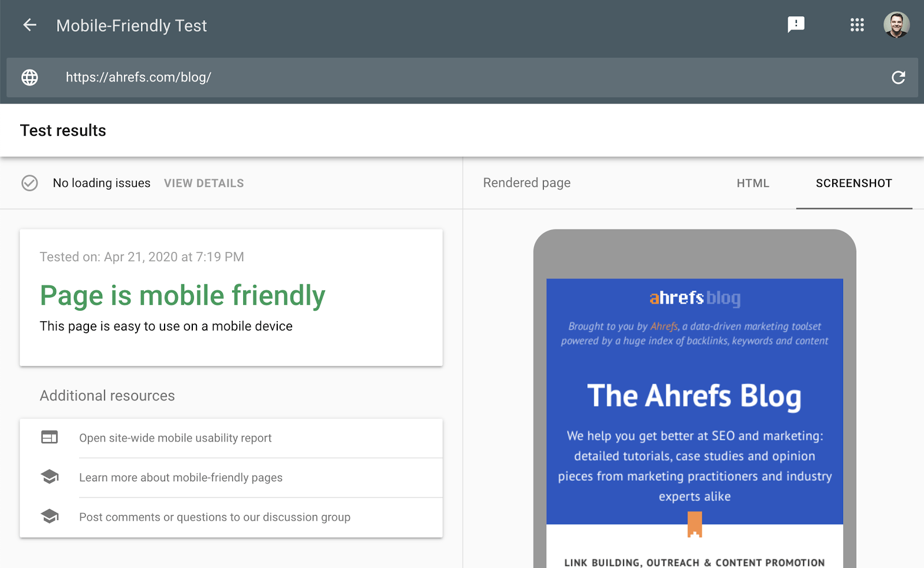Click the back arrow to leave test results
This screenshot has width=924, height=568.
29,25
